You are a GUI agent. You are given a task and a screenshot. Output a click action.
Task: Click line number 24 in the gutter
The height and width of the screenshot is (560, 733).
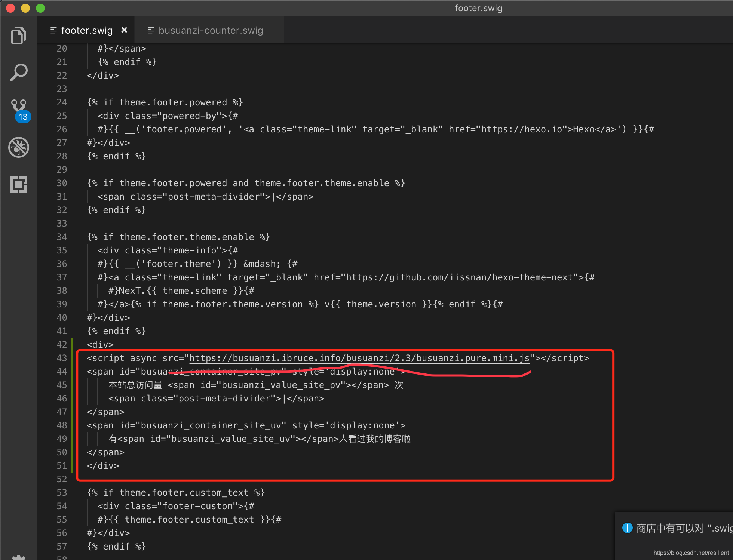62,102
